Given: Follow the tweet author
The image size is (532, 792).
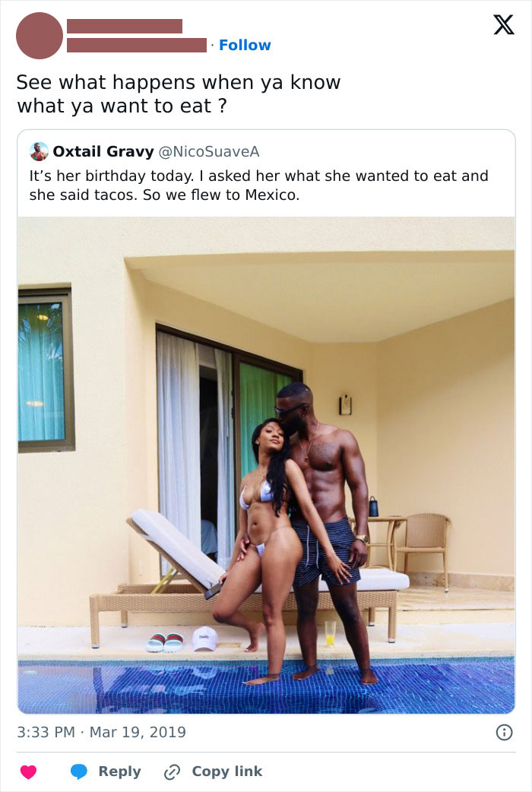Looking at the screenshot, I should [245, 45].
